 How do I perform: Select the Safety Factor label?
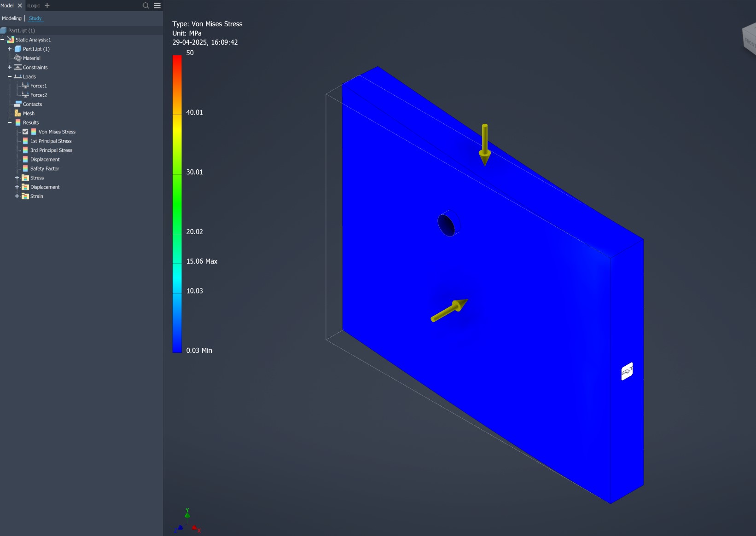(45, 169)
